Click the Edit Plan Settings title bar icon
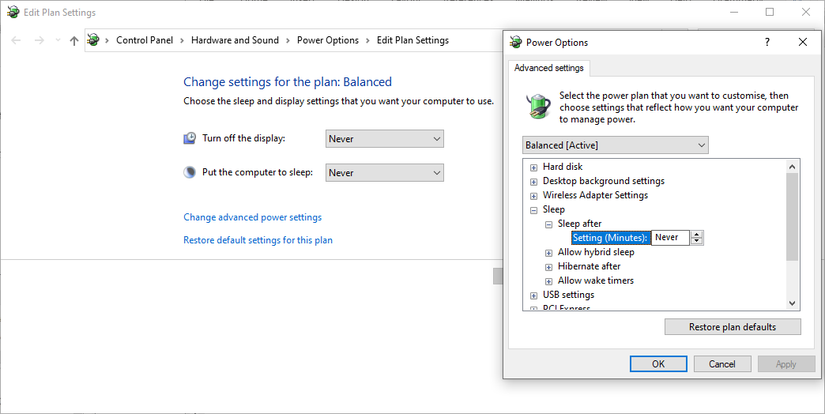The height and width of the screenshot is (414, 825). click(x=13, y=12)
